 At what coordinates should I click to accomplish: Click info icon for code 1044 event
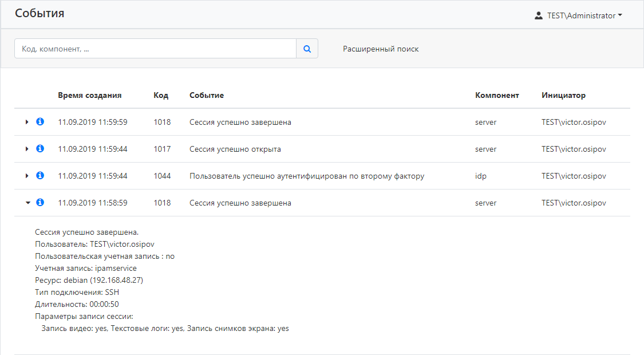[40, 176]
